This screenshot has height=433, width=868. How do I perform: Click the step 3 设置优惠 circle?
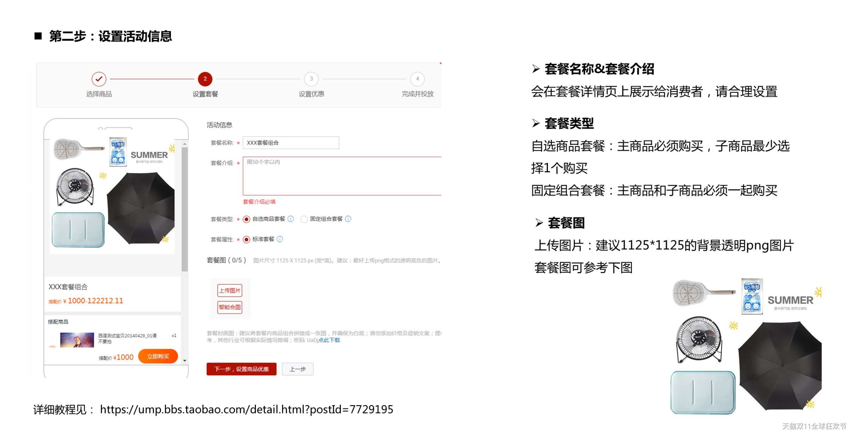click(x=311, y=79)
